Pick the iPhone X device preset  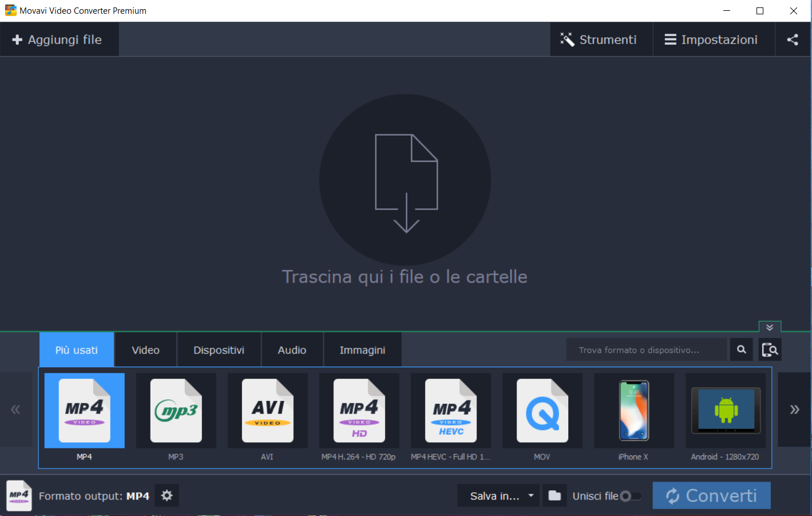[x=634, y=417]
